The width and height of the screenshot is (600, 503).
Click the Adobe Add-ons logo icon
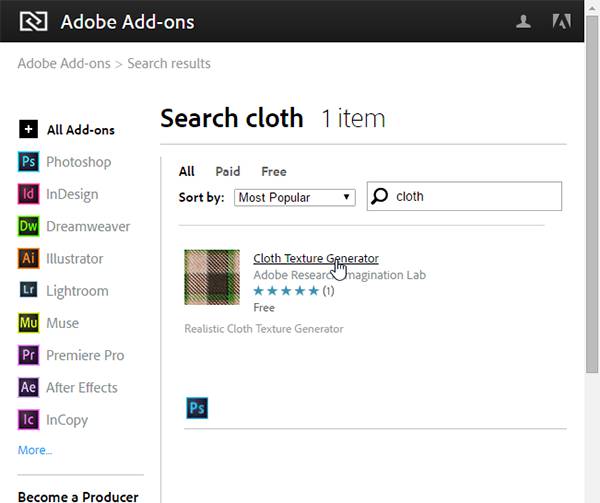pos(33,21)
